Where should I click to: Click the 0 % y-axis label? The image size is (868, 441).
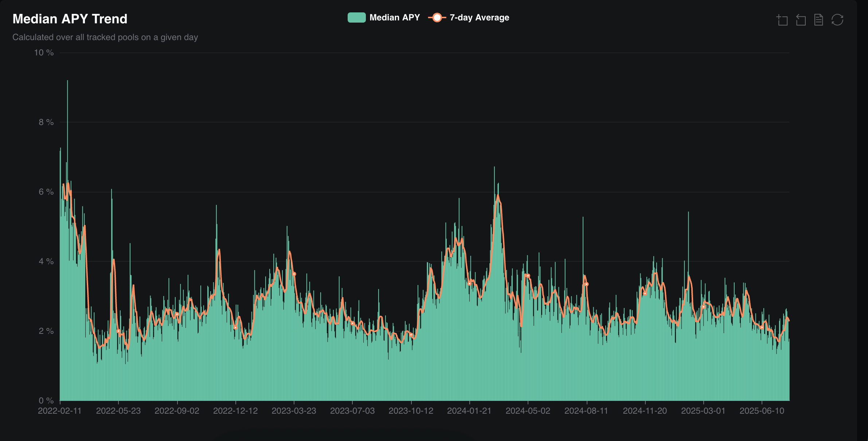coord(46,401)
